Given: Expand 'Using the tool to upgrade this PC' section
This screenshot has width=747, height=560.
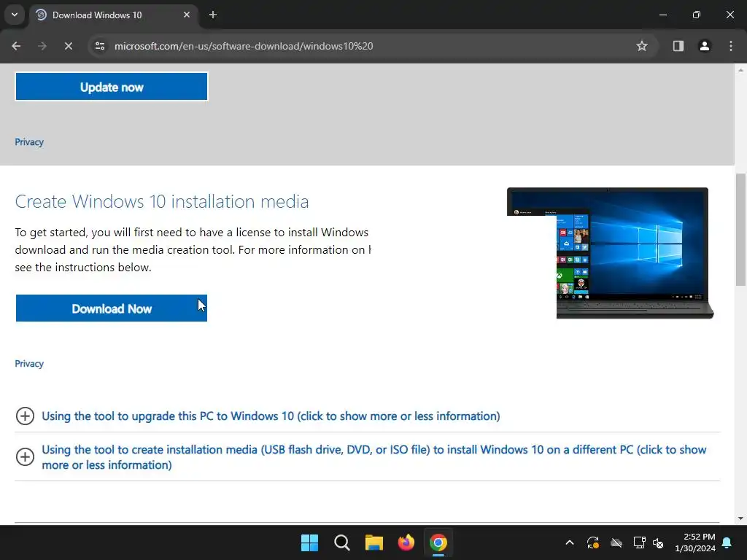Looking at the screenshot, I should coord(271,416).
